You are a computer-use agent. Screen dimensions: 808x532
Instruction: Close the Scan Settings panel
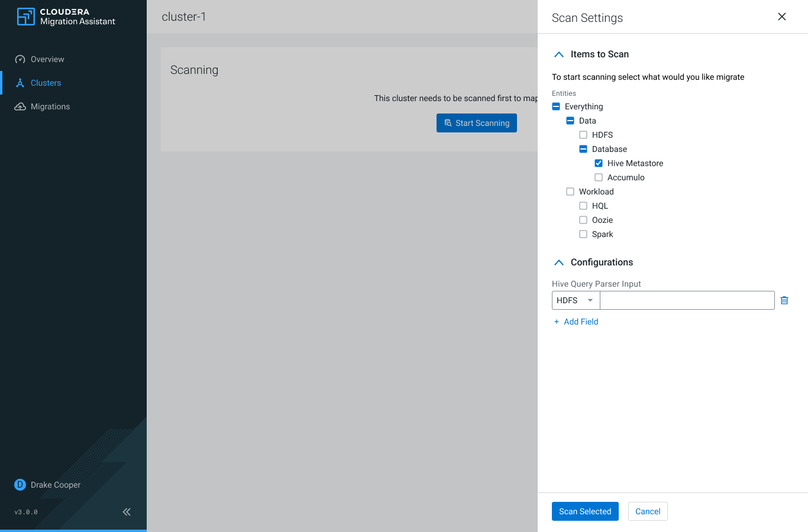781,17
